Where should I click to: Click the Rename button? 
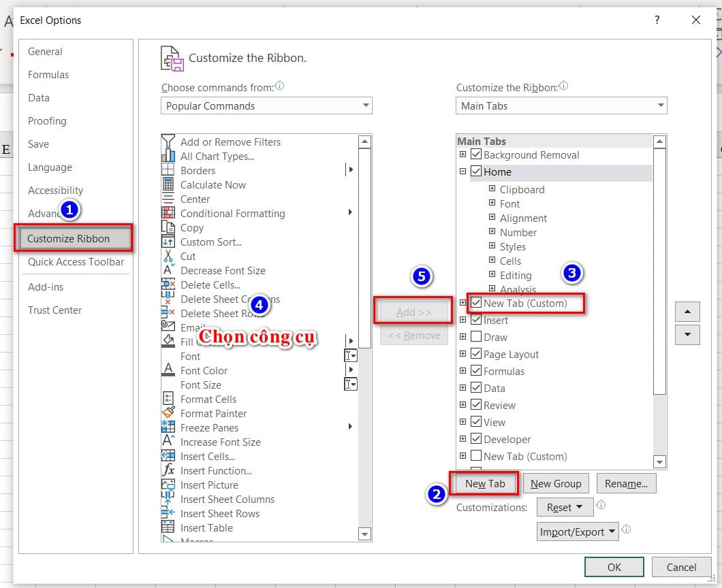[626, 483]
